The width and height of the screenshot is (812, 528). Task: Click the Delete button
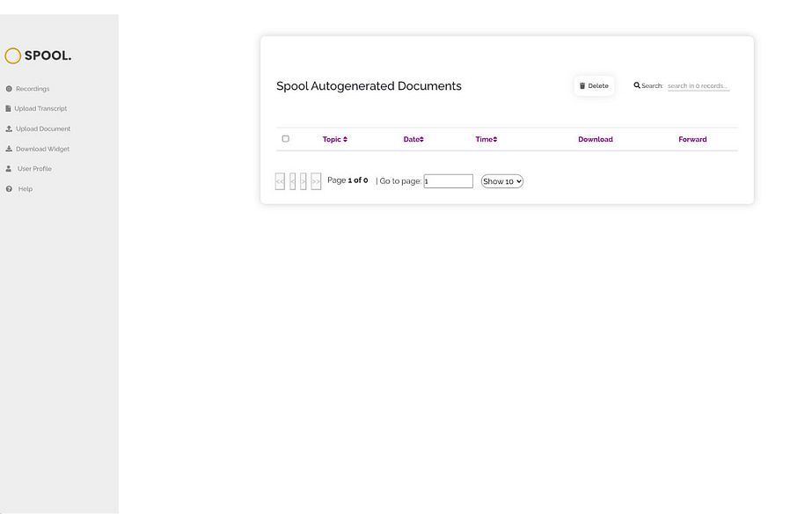(594, 86)
